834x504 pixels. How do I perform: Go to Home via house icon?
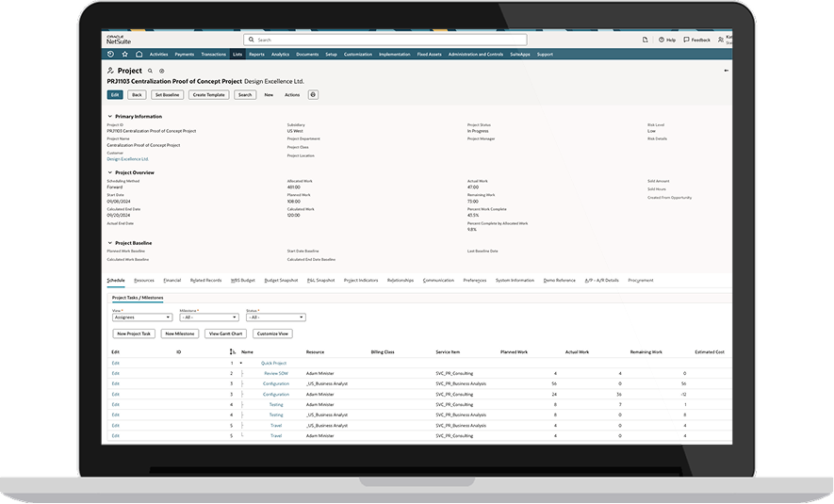click(x=139, y=55)
